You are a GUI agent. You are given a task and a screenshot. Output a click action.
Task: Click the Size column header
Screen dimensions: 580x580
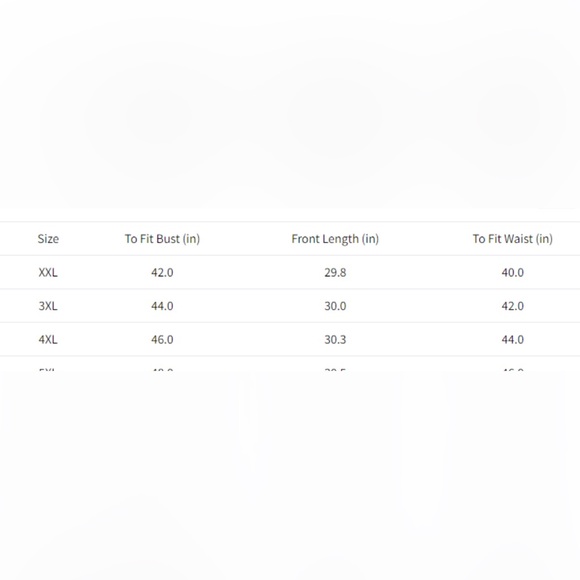pyautogui.click(x=48, y=239)
